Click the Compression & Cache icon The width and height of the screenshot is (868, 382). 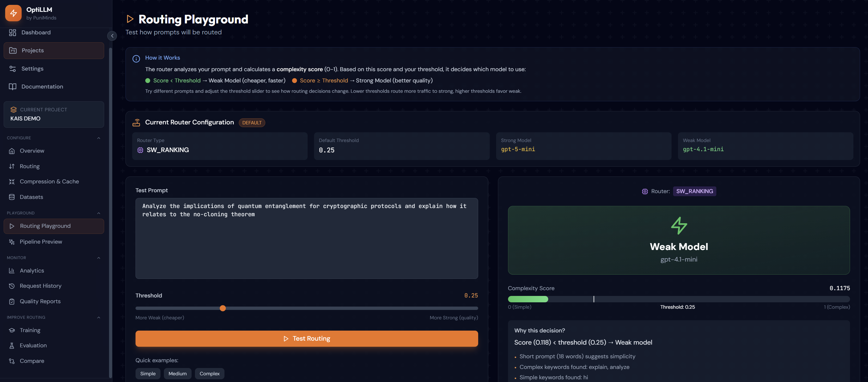tap(12, 181)
